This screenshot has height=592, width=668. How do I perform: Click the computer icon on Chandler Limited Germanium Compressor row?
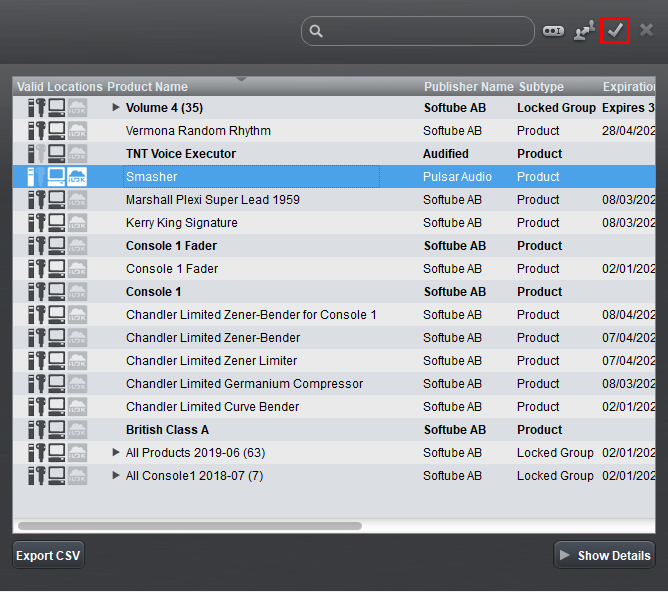pyautogui.click(x=56, y=383)
